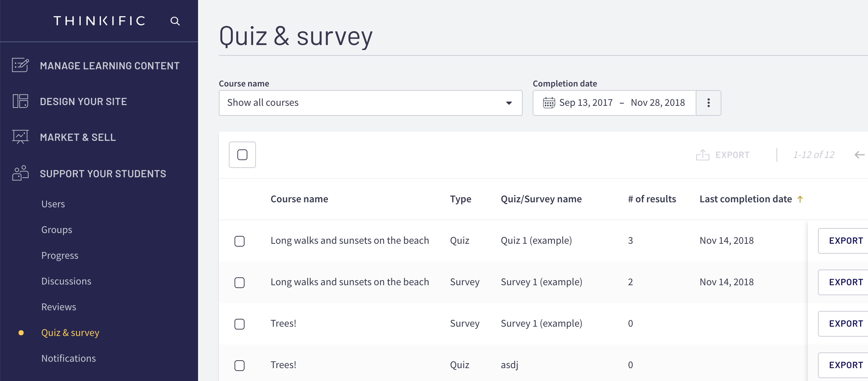
Task: Click the Design Your Site layout icon
Action: [20, 101]
